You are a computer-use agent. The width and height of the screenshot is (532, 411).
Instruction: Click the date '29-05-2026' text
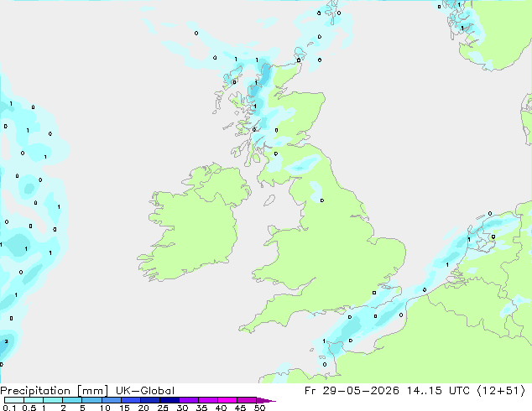click(361, 391)
